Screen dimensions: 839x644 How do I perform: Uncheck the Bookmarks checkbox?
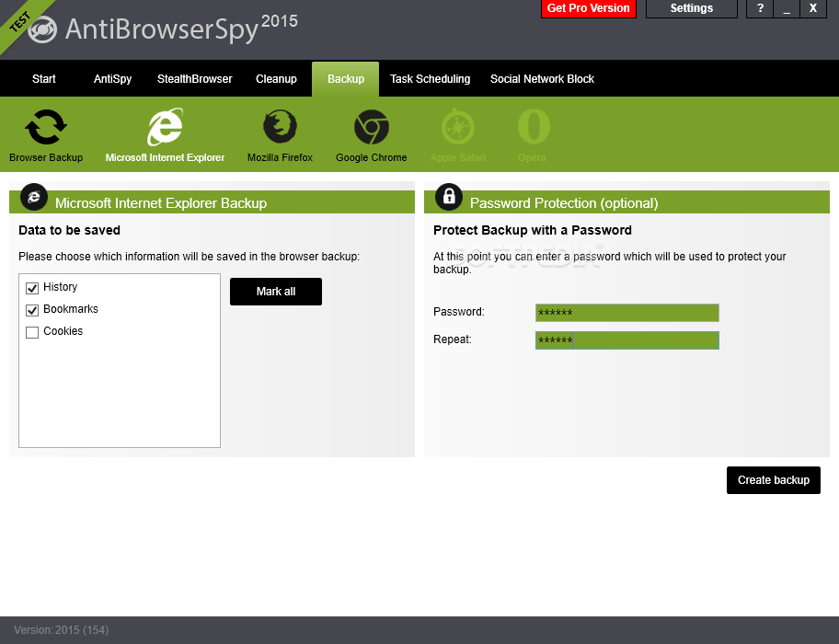coord(32,310)
